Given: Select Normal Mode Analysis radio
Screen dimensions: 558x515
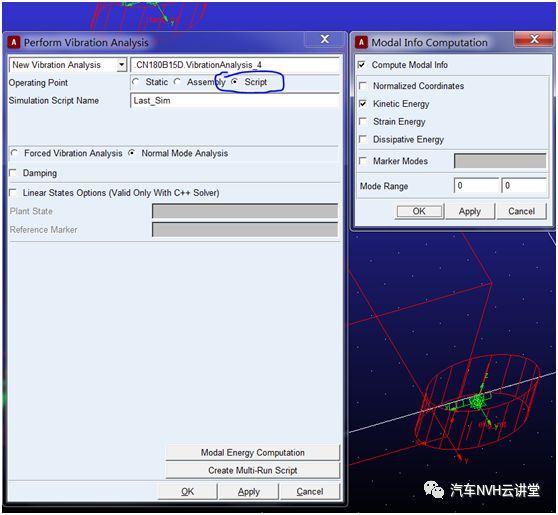Looking at the screenshot, I should coord(132,153).
